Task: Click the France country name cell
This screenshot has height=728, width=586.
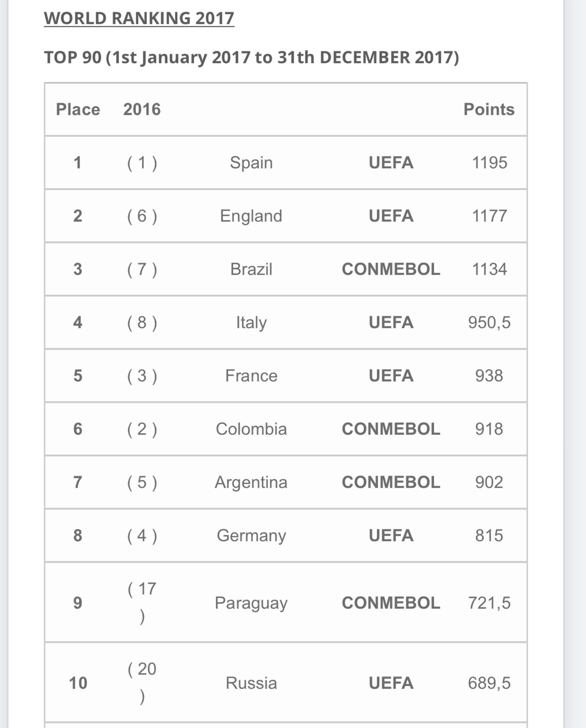Action: pos(251,376)
